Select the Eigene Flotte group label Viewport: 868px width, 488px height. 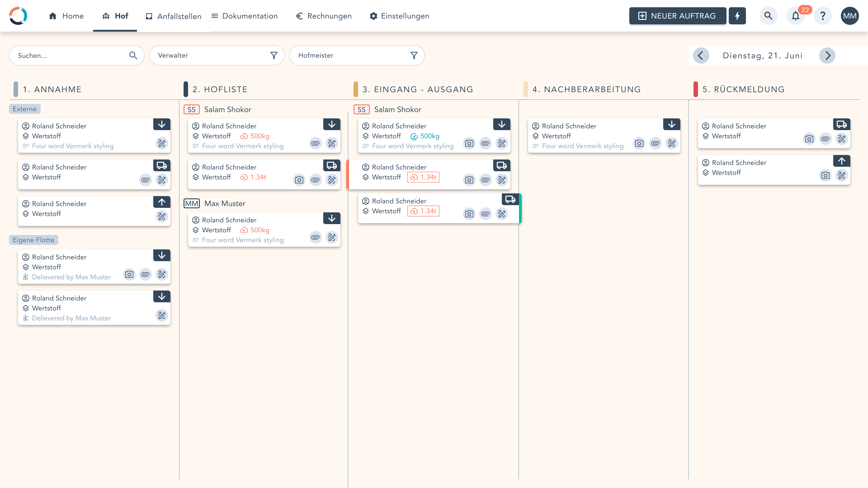[x=33, y=240]
